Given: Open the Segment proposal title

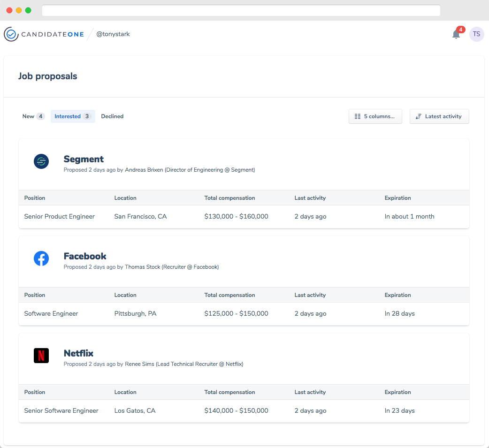Looking at the screenshot, I should (x=84, y=159).
